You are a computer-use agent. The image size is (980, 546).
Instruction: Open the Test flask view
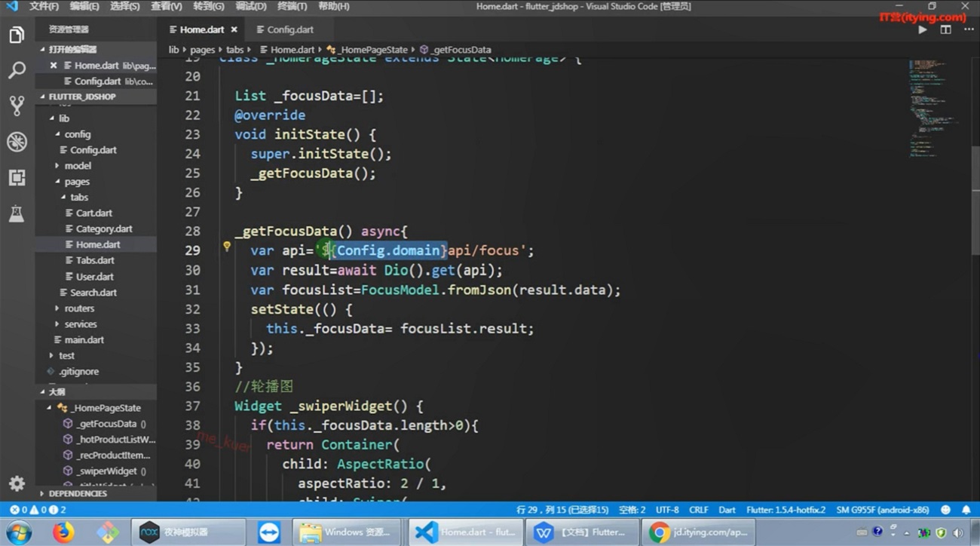17,213
